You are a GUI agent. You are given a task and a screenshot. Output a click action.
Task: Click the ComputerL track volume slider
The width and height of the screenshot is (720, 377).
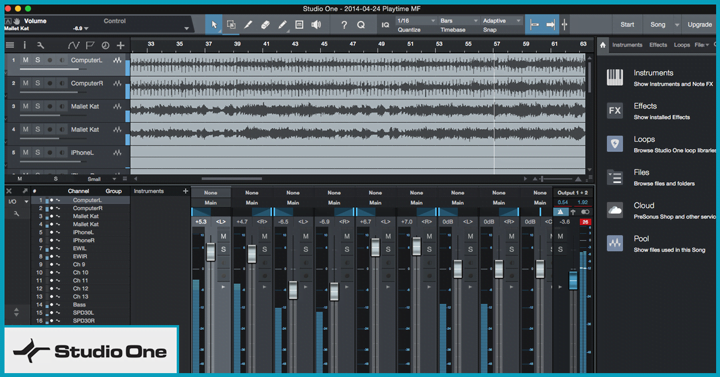coord(53,69)
